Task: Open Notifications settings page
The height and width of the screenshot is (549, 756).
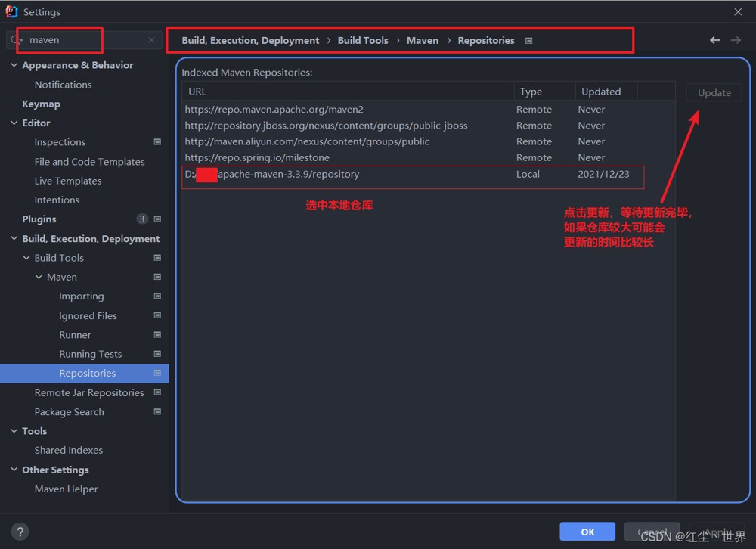Action: coord(64,85)
